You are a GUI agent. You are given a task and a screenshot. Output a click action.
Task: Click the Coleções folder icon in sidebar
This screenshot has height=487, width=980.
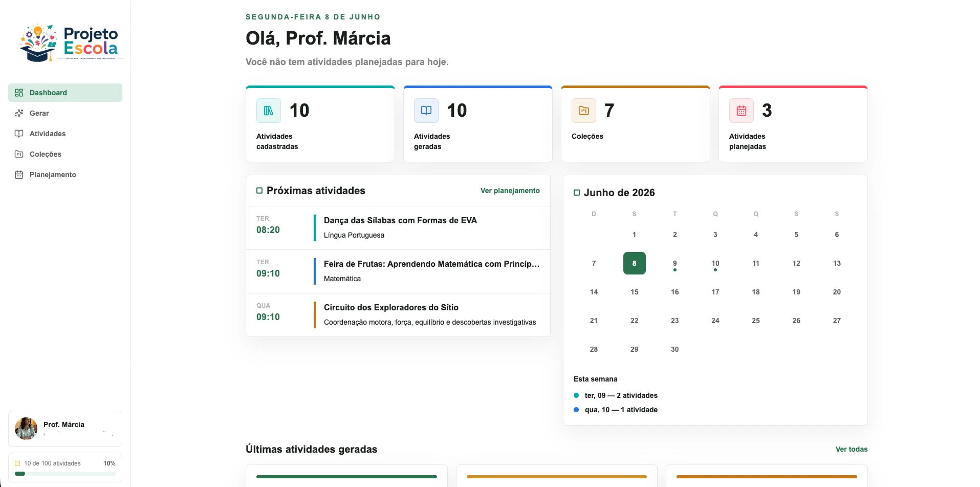19,154
